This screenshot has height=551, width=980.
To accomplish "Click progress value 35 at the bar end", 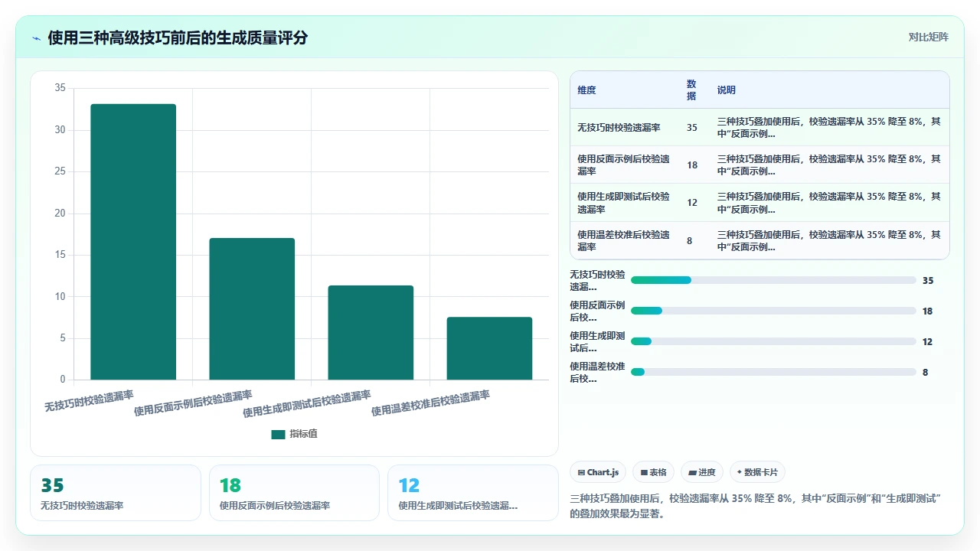I will 928,281.
